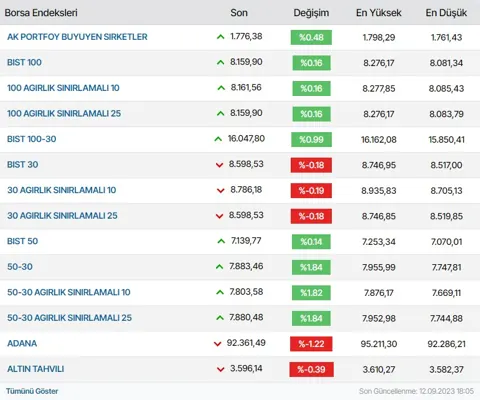
Task: Click the low value 15.850,41
Action: pyautogui.click(x=446, y=139)
